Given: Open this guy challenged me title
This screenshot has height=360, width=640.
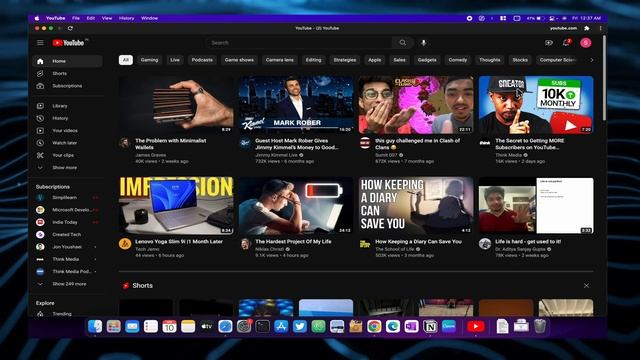Looking at the screenshot, I should [x=417, y=144].
